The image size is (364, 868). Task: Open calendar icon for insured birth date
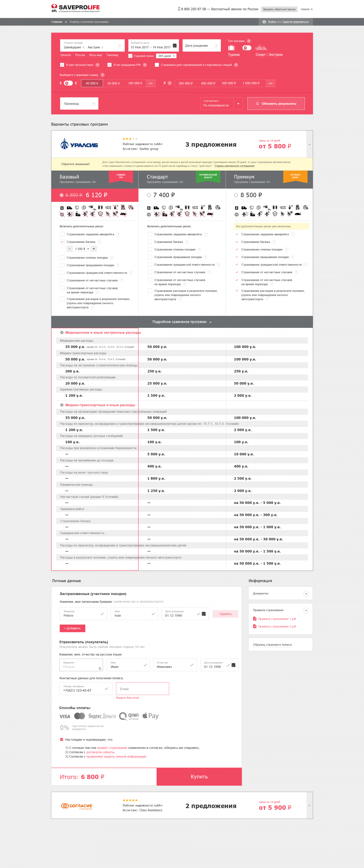204,614
